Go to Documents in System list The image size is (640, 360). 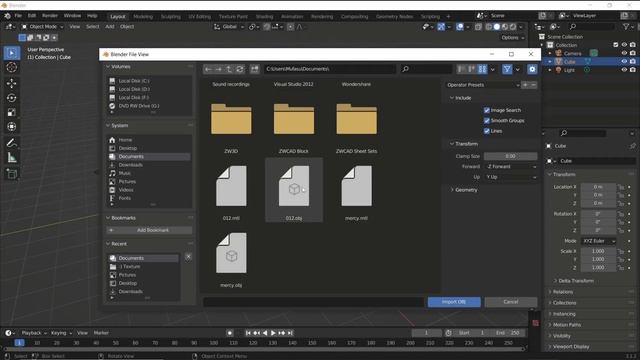149,157
